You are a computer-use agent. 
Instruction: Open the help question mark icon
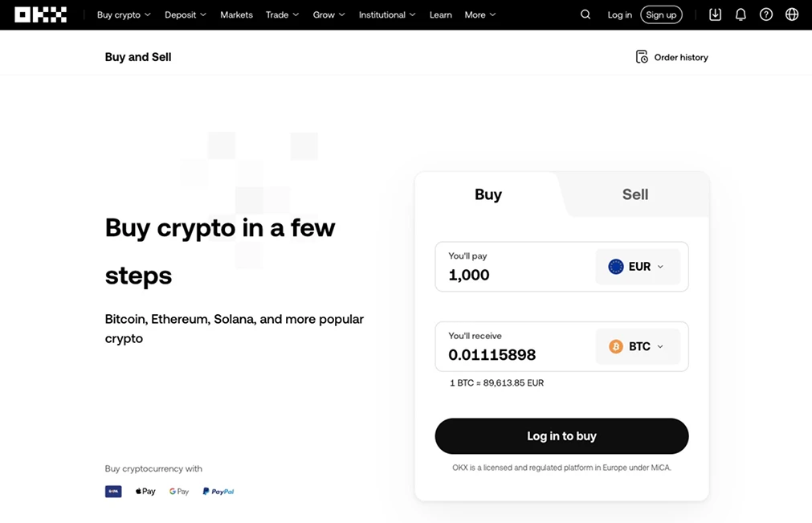pyautogui.click(x=766, y=14)
